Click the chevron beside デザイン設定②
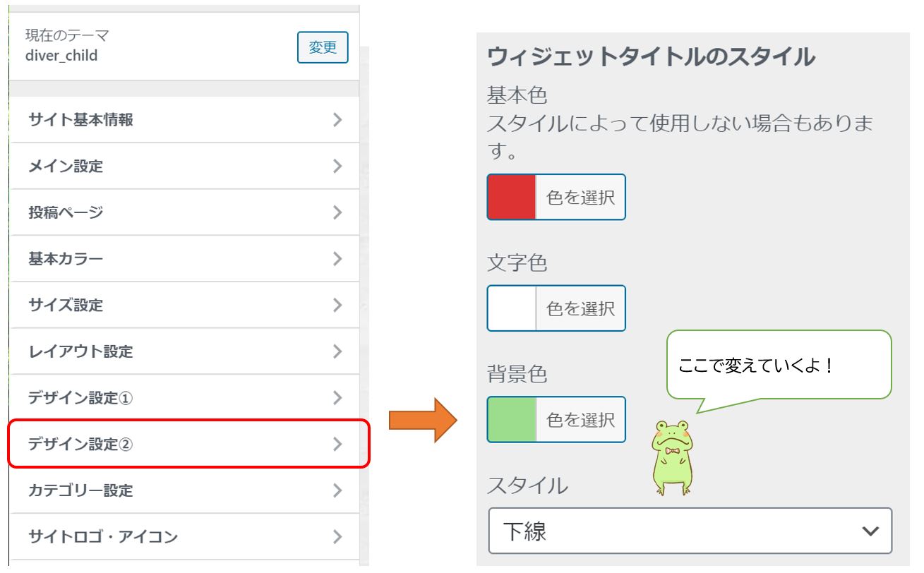924x573 pixels. 337,444
